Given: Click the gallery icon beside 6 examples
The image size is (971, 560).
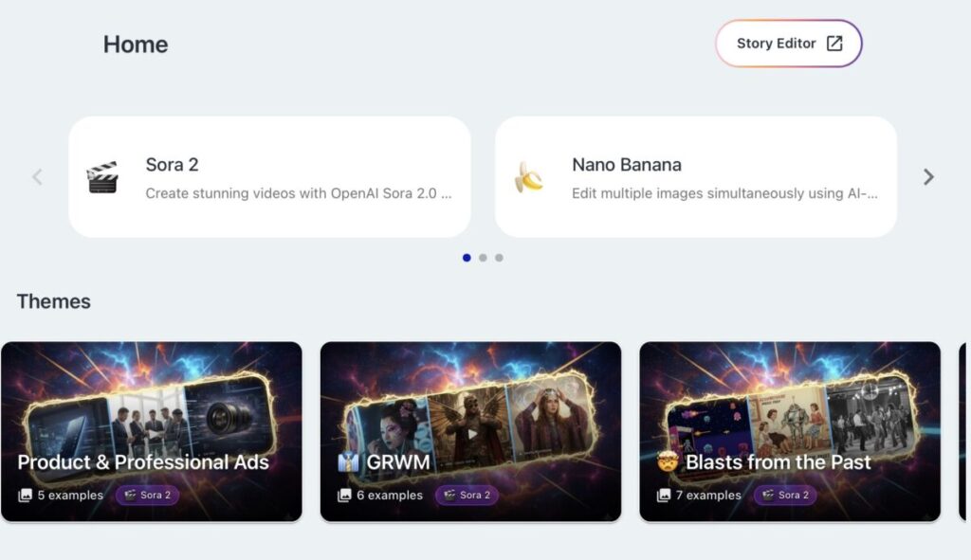Looking at the screenshot, I should pyautogui.click(x=344, y=496).
